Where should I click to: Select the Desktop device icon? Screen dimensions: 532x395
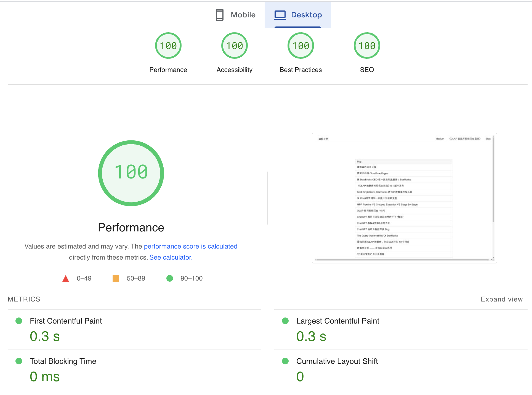point(280,15)
